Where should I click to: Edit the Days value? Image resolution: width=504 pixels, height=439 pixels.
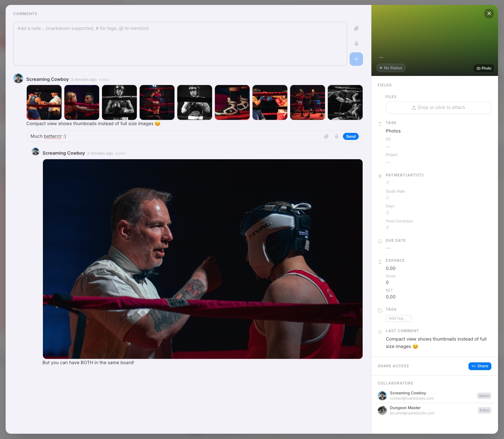coord(388,213)
